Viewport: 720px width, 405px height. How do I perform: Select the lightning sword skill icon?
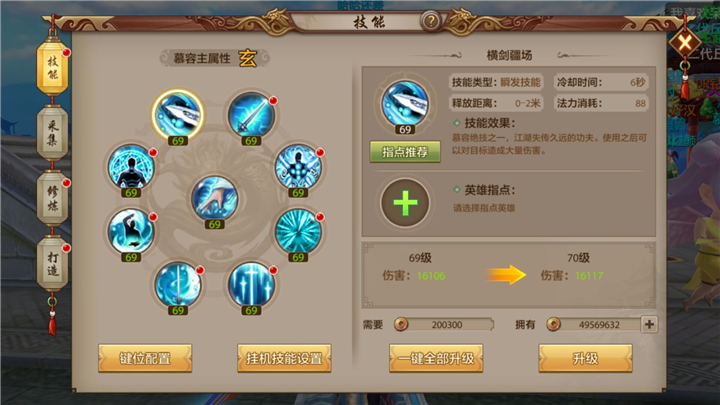pos(251,115)
